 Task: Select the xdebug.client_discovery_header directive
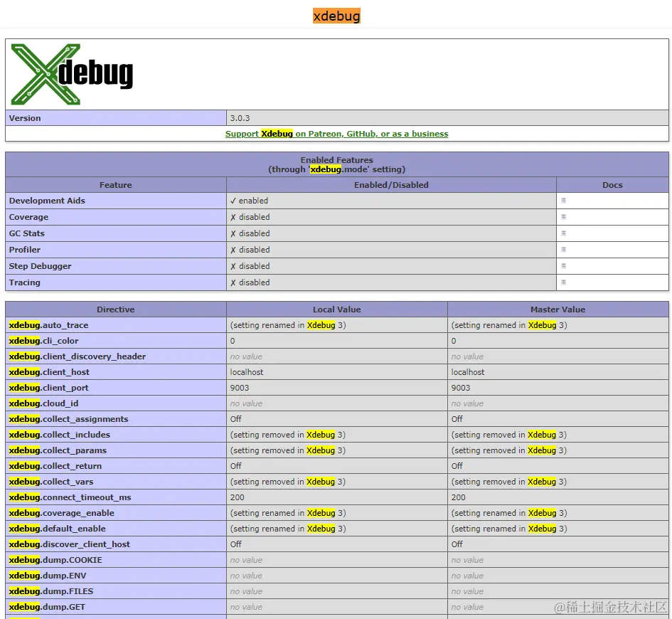point(77,356)
